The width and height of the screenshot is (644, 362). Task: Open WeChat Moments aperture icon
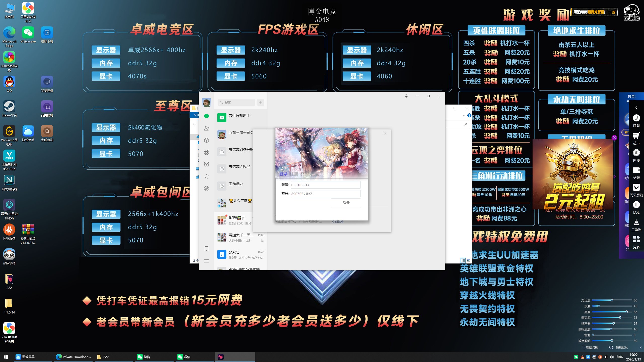(207, 152)
